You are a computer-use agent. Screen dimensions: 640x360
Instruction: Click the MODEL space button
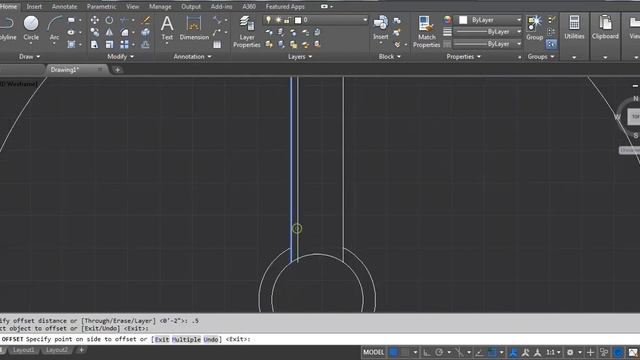tap(373, 352)
